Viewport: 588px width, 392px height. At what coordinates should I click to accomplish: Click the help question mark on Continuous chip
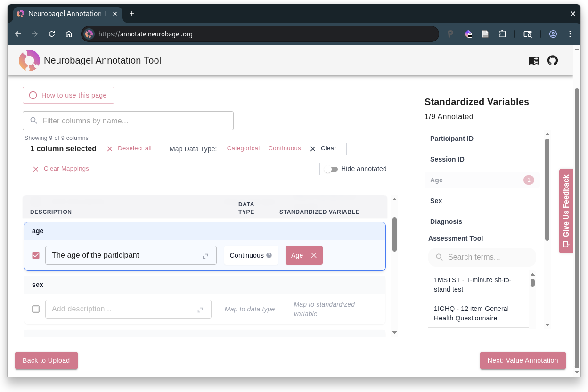(269, 255)
